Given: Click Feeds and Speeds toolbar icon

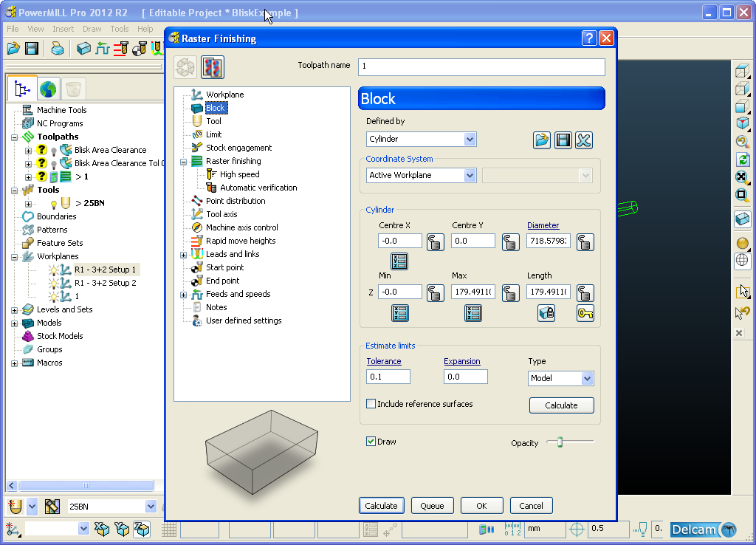Looking at the screenshot, I should (x=102, y=48).
